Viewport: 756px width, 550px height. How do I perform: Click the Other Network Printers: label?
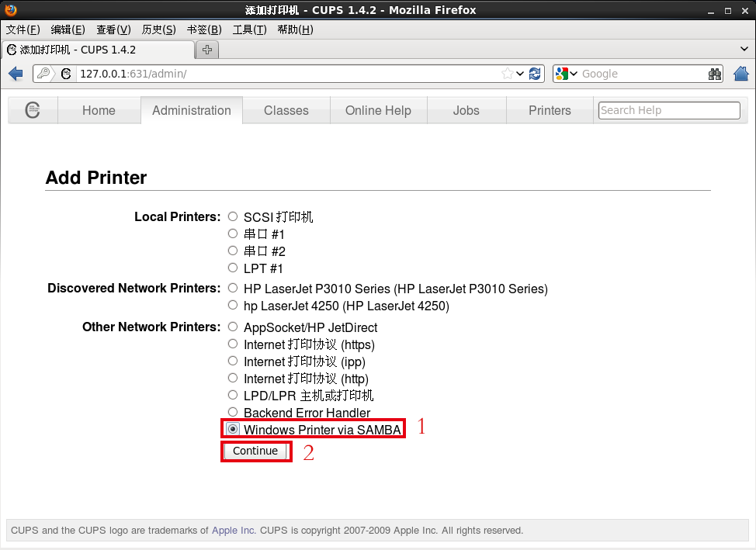point(151,327)
